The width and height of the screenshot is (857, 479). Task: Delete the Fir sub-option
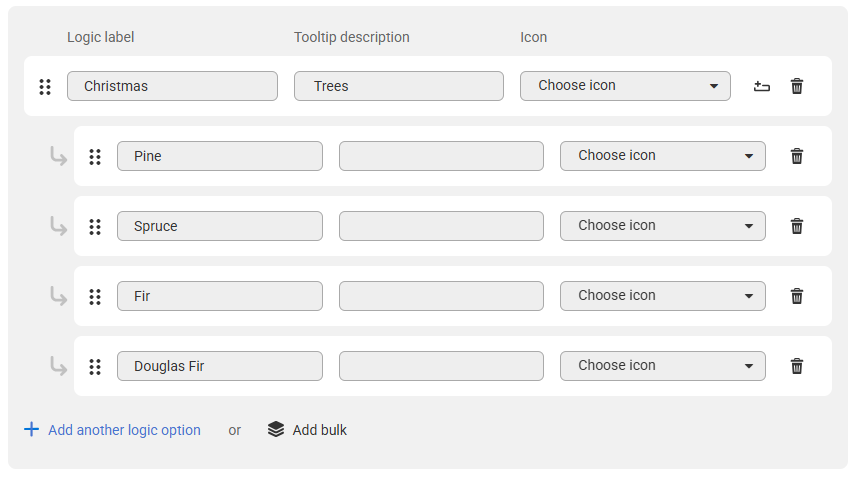point(797,296)
